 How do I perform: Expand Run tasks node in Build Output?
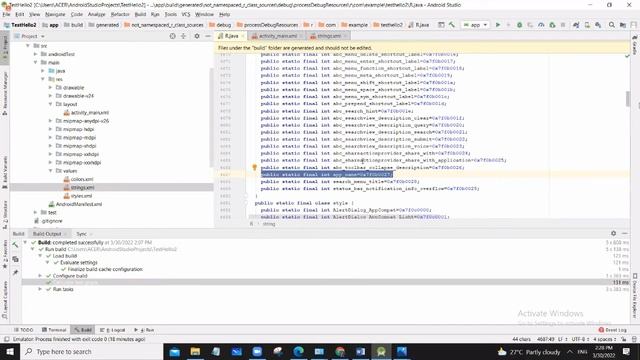pos(40,289)
